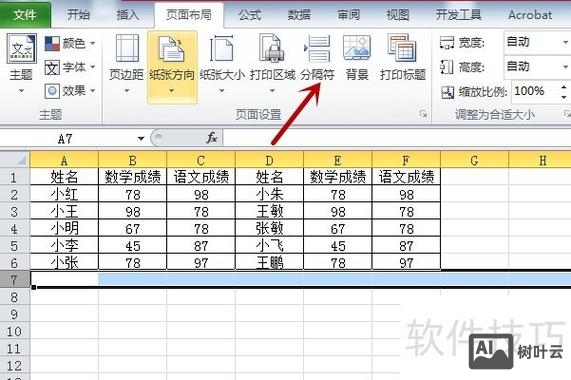Open the 文件 file tab
Screen dimensions: 571x380
click(x=25, y=15)
